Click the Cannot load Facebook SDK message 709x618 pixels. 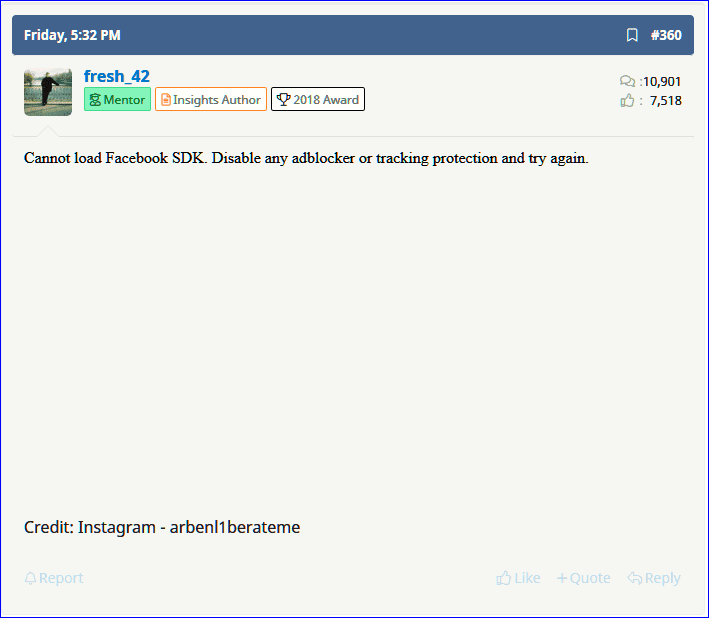[306, 158]
